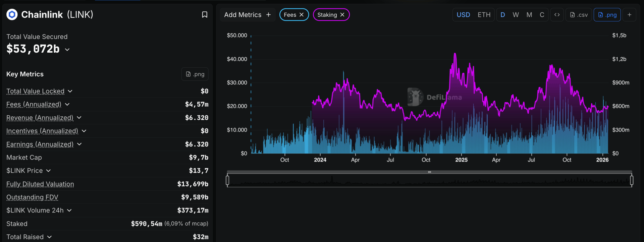Switch currency denomination to ETH
The width and height of the screenshot is (644, 242).
(x=484, y=15)
